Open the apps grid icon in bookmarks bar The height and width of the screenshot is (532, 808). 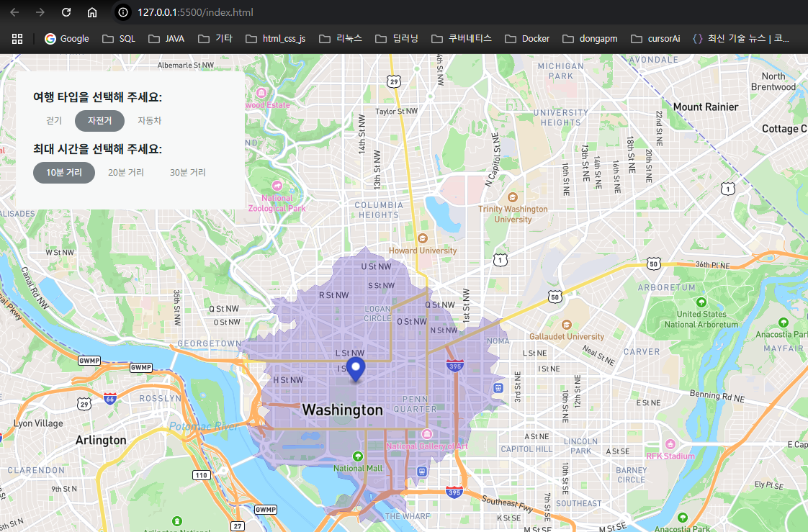[17, 39]
